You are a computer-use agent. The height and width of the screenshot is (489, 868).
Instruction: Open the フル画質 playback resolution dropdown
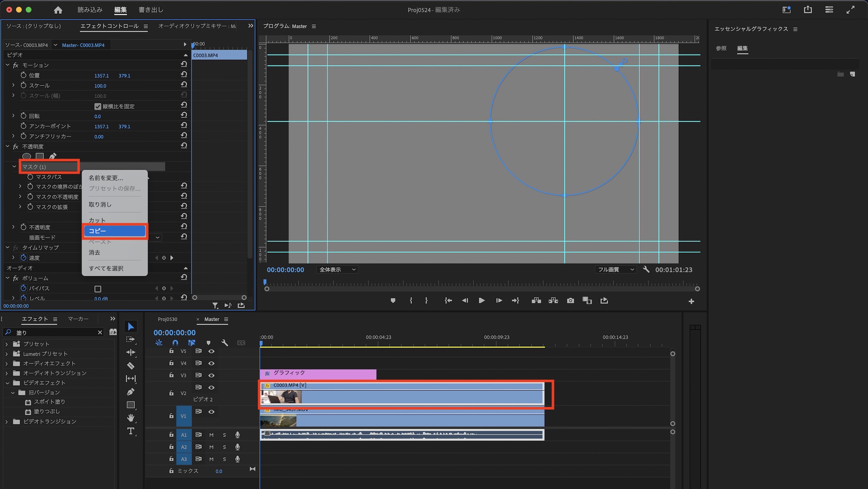coord(615,269)
